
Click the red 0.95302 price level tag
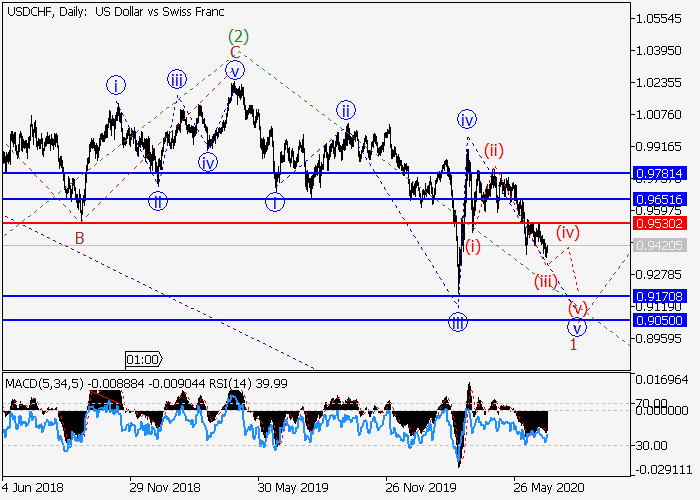click(x=658, y=222)
